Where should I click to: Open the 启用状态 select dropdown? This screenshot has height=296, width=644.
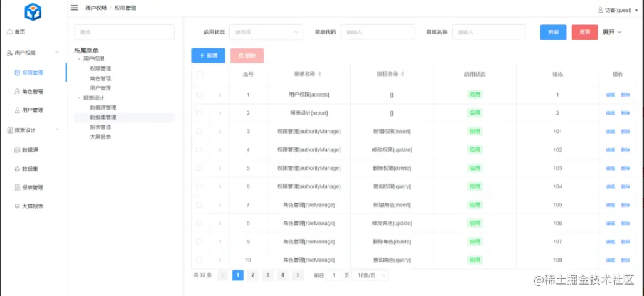click(266, 32)
